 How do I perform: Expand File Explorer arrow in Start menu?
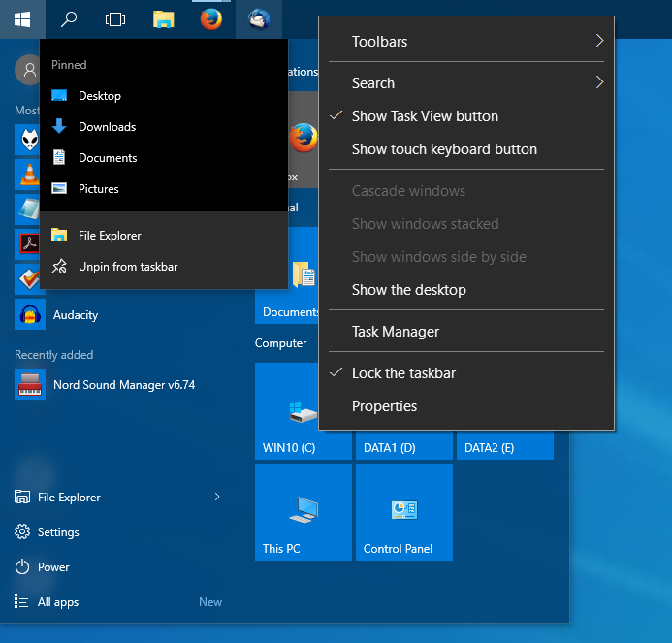click(x=216, y=498)
